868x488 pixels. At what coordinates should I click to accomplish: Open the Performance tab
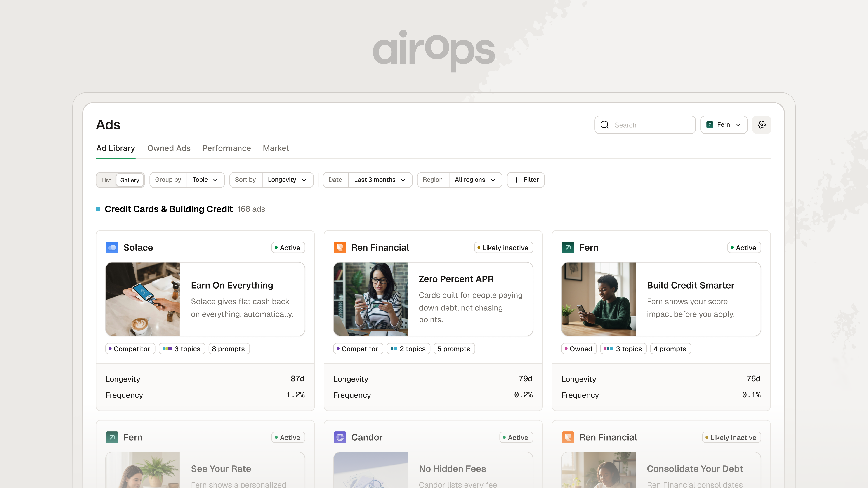(226, 148)
